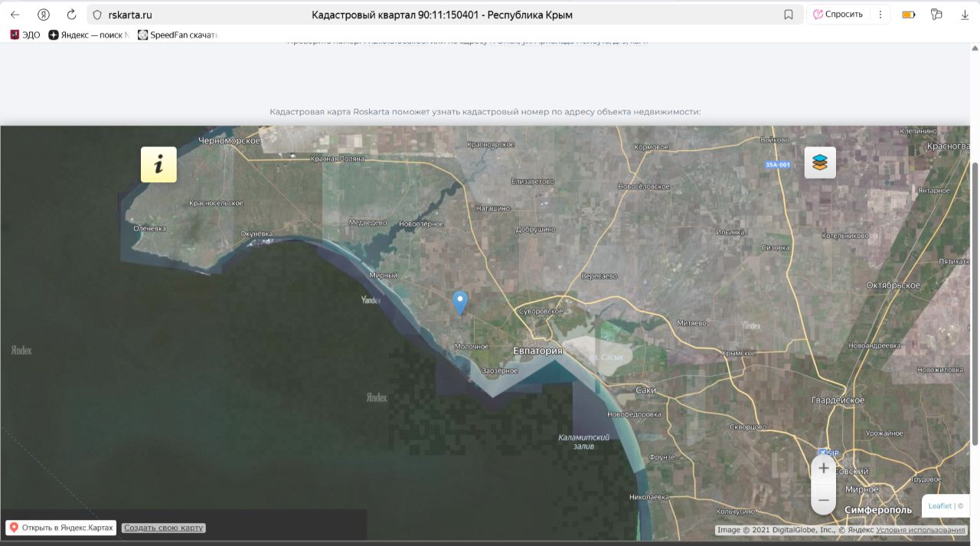980x546 pixels.
Task: Click Суворовское label on the map
Action: pyautogui.click(x=541, y=312)
